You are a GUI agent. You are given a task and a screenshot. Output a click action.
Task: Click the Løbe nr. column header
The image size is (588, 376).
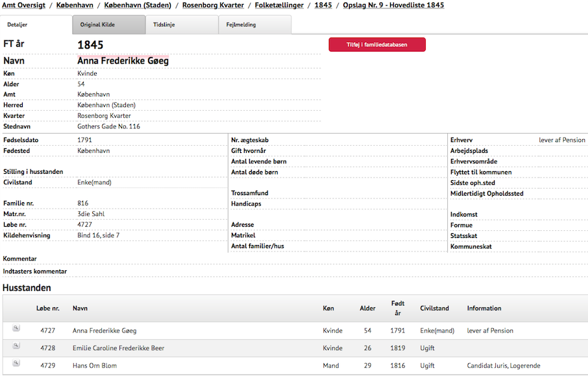pos(47,309)
